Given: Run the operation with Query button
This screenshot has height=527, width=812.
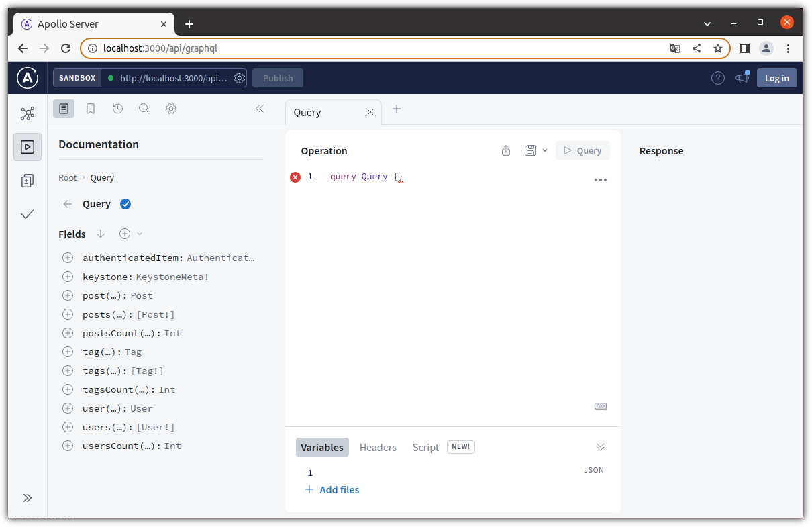Looking at the screenshot, I should pos(582,151).
